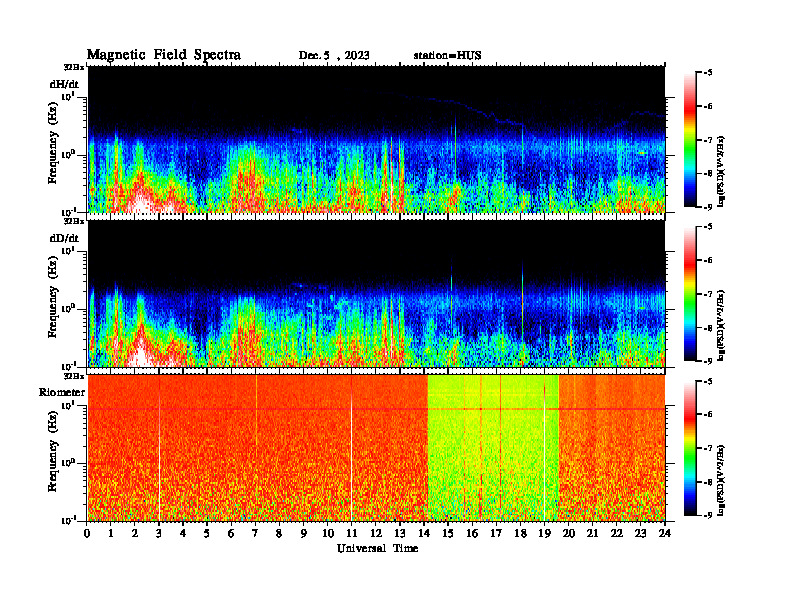
Task: Click the "1" tick on the time axis
Action: coord(111,533)
